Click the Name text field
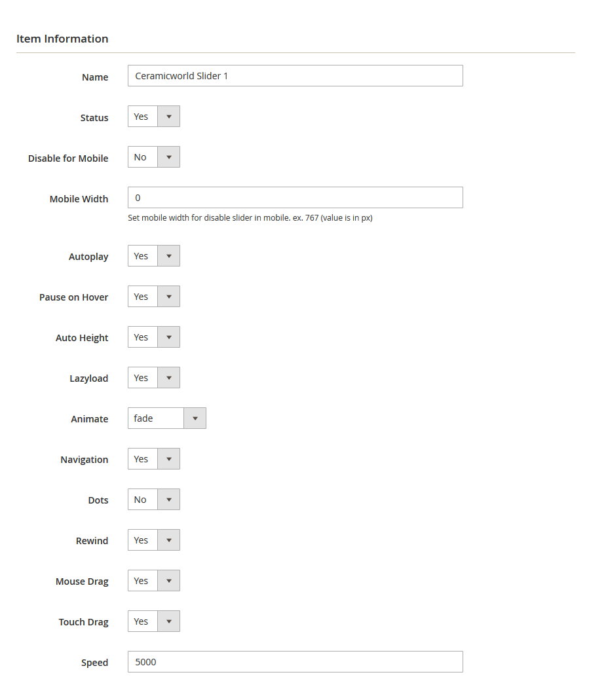The width and height of the screenshot is (608, 700). (x=295, y=76)
